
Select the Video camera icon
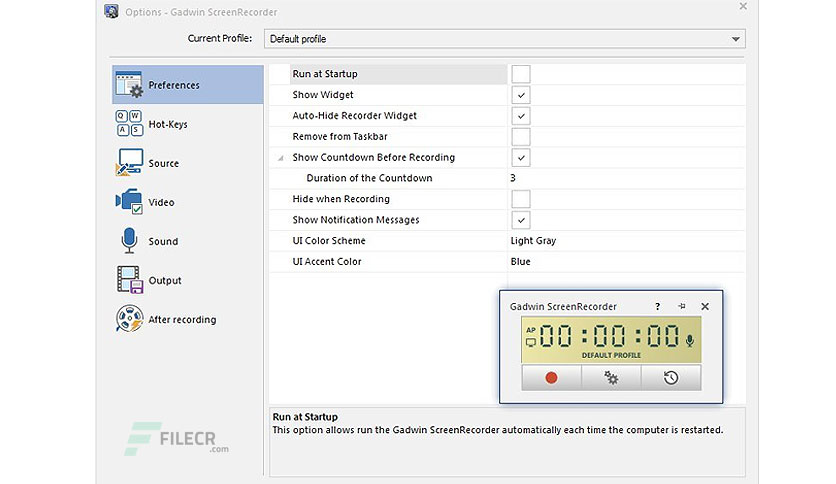click(x=129, y=201)
